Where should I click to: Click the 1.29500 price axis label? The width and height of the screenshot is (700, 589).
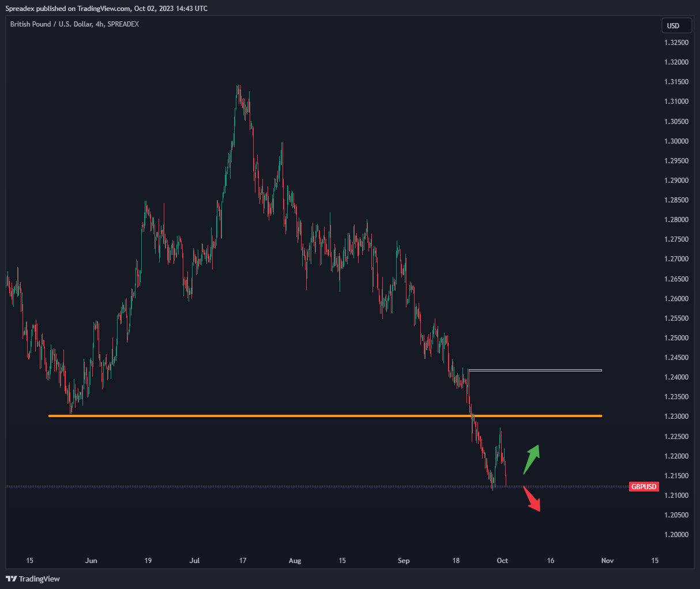(x=676, y=161)
